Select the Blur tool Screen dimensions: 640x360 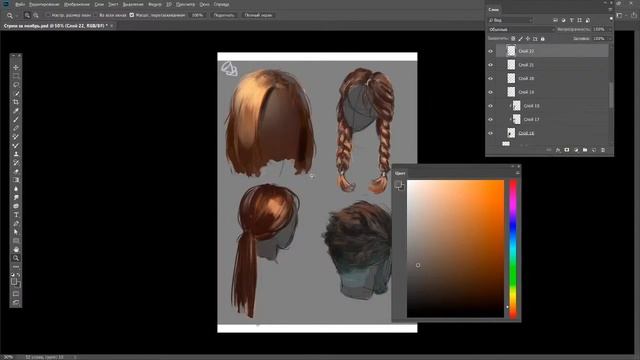pyautogui.click(x=16, y=189)
